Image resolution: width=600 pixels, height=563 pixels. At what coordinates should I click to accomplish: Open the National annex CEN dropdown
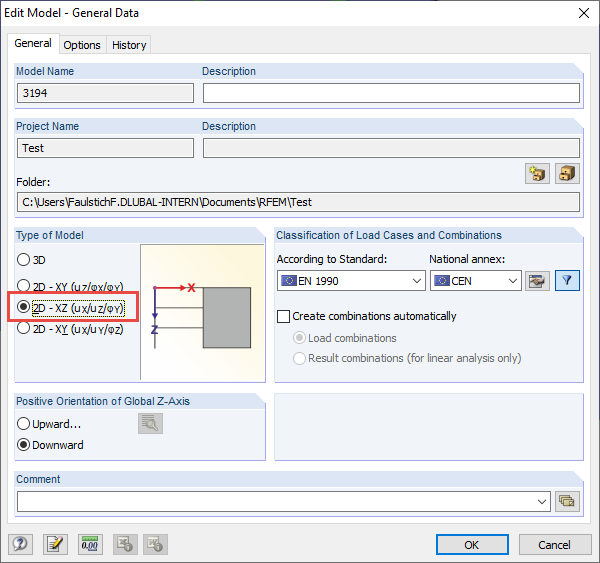[476, 281]
